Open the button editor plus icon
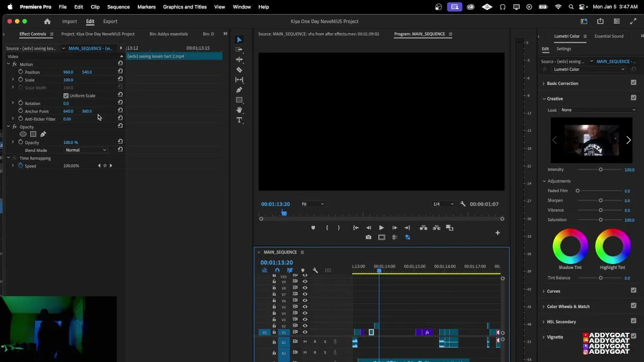This screenshot has height=362, width=644. tap(498, 233)
